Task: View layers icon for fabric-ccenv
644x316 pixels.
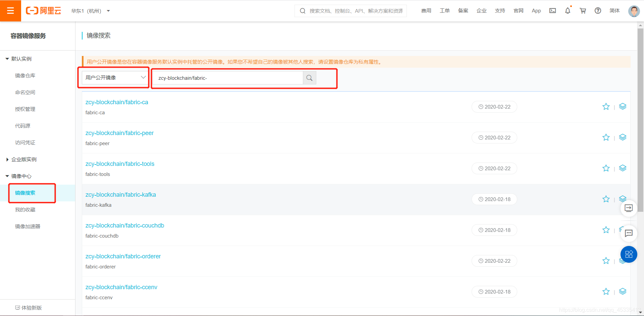Action: (623, 292)
